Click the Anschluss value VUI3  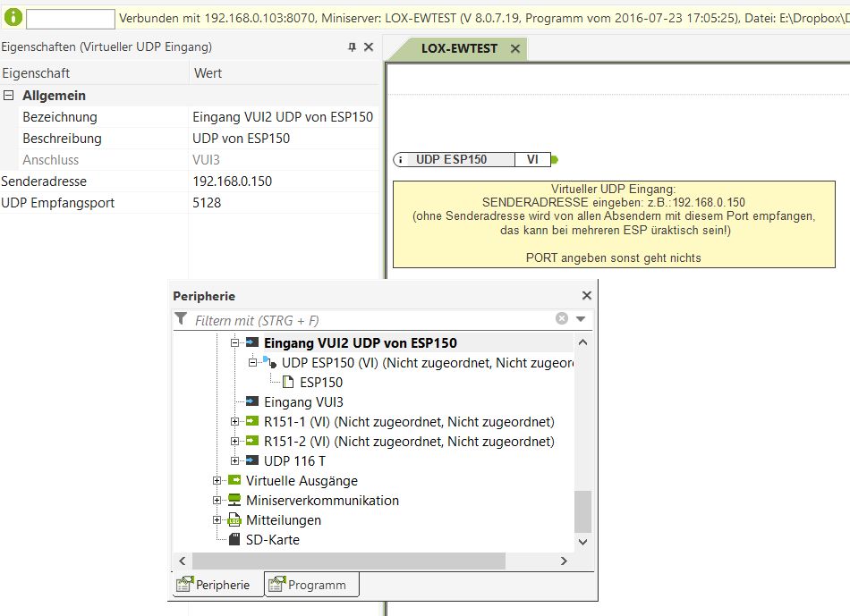point(206,160)
